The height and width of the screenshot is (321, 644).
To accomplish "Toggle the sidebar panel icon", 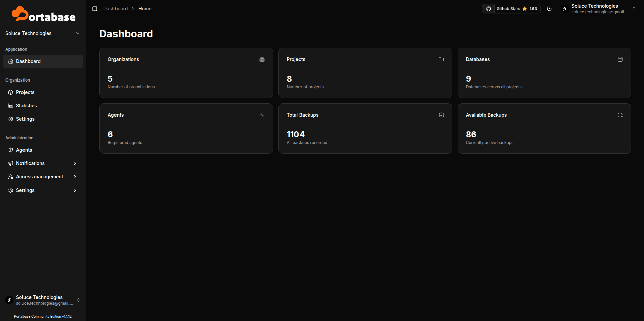I will 95,9.
